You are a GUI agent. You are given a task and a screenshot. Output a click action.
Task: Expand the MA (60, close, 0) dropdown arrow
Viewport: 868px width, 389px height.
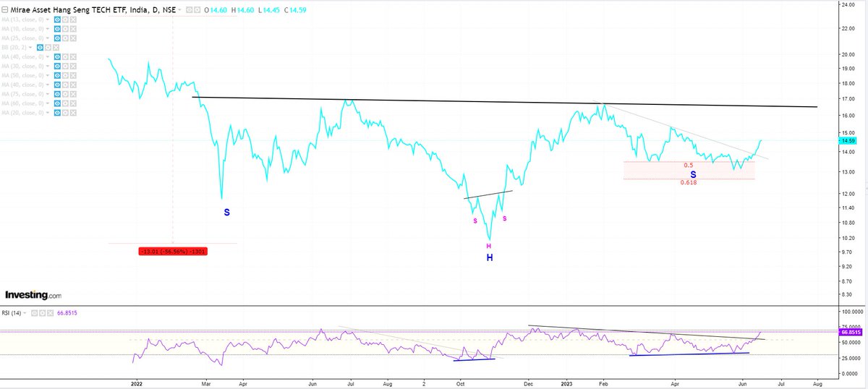47,103
